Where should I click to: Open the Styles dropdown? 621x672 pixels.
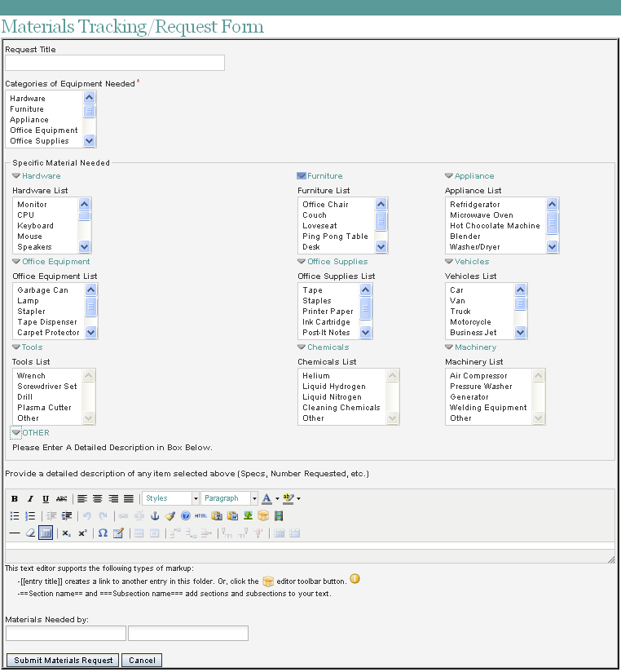click(x=170, y=498)
